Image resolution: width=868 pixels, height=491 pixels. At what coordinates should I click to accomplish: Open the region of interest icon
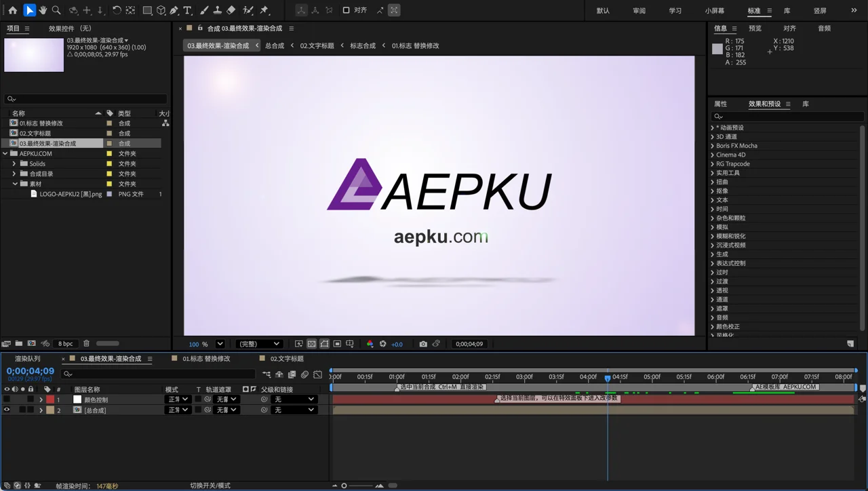[x=337, y=344]
